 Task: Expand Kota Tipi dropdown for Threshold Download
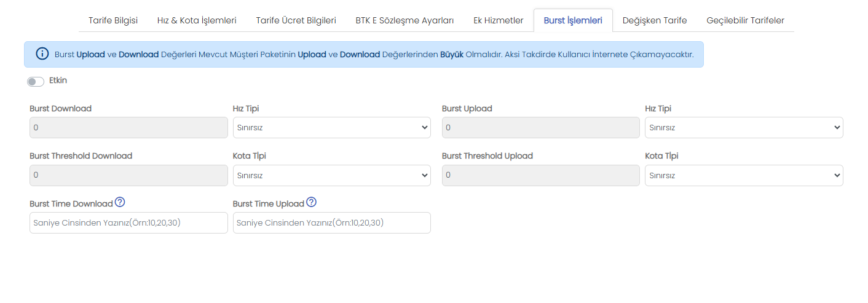tap(332, 175)
